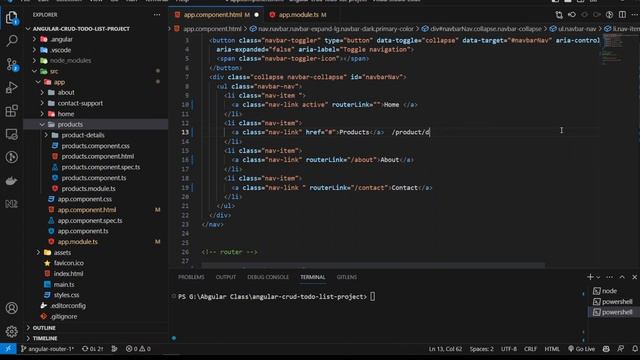Expand the OUTLINE section

(44, 328)
